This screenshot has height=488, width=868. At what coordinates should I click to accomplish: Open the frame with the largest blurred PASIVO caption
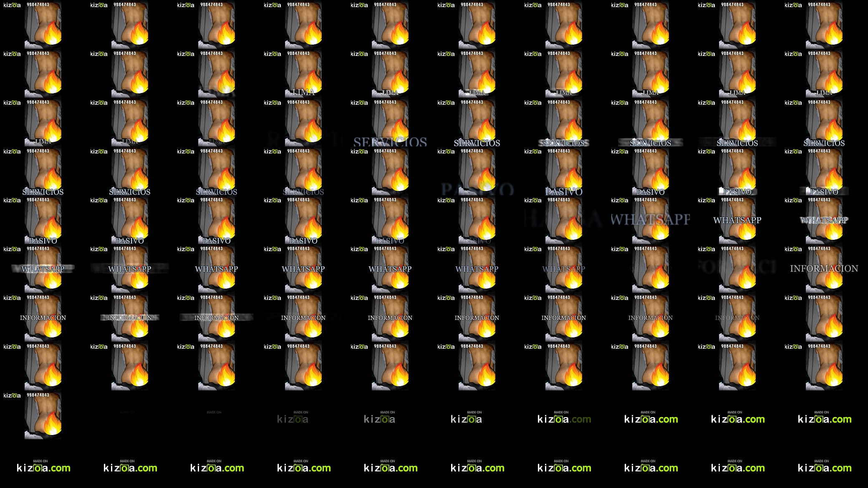click(x=477, y=171)
